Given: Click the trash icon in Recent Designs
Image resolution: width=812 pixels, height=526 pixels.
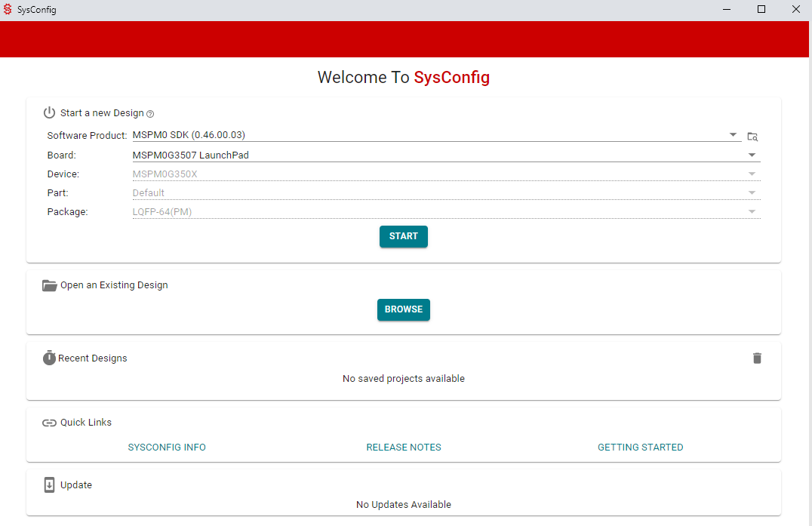Looking at the screenshot, I should click(x=757, y=358).
